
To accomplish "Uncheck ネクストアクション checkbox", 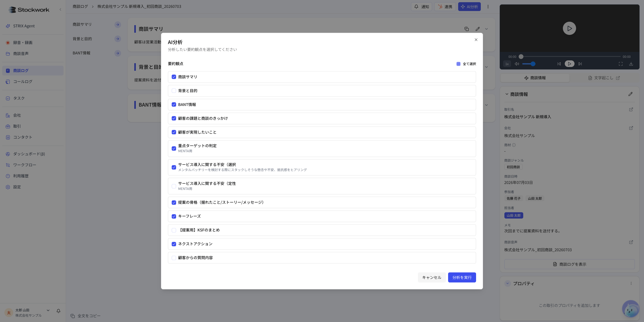I will tap(174, 244).
